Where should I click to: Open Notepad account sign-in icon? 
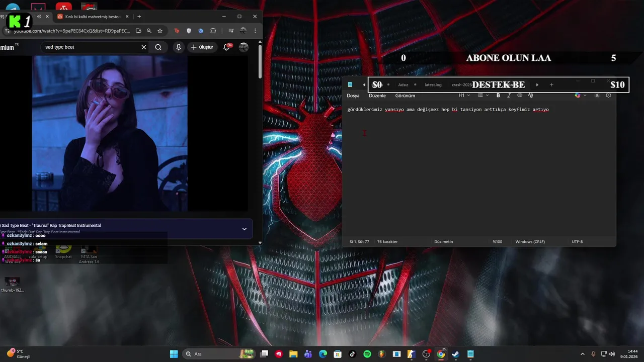click(597, 95)
